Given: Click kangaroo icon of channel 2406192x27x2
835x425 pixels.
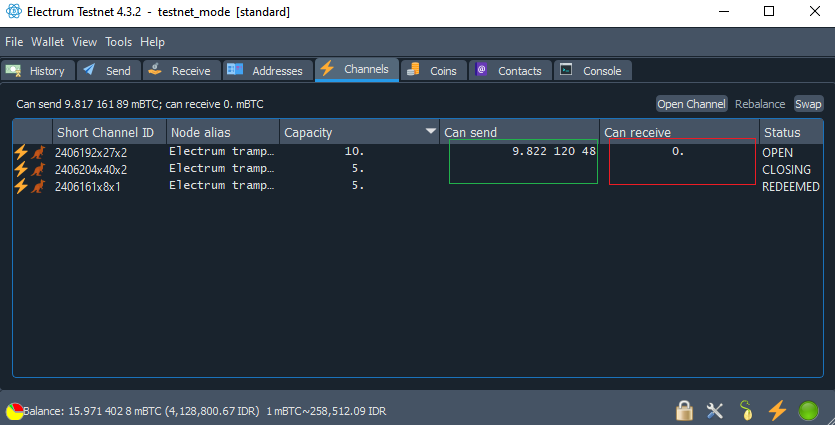Looking at the screenshot, I should (x=38, y=153).
